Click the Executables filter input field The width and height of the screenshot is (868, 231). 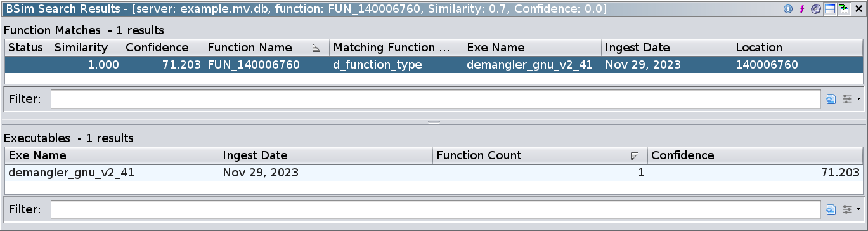click(x=436, y=209)
